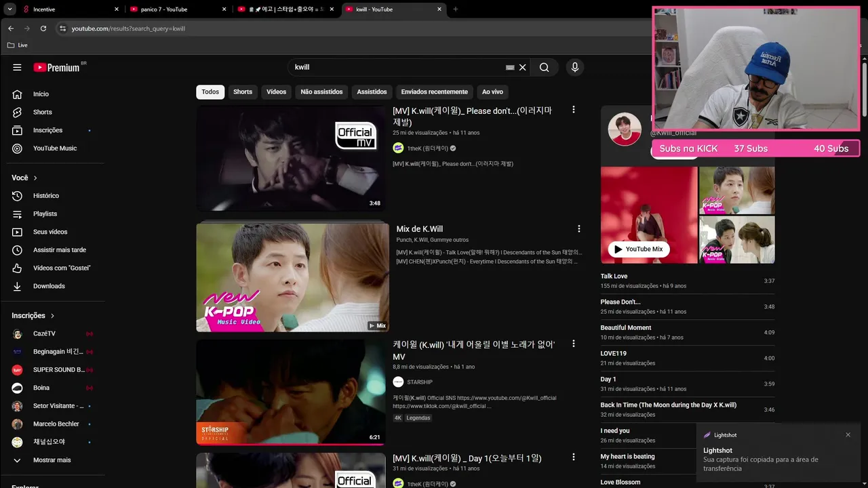
Task: Close the Lightshot notification
Action: click(x=848, y=435)
